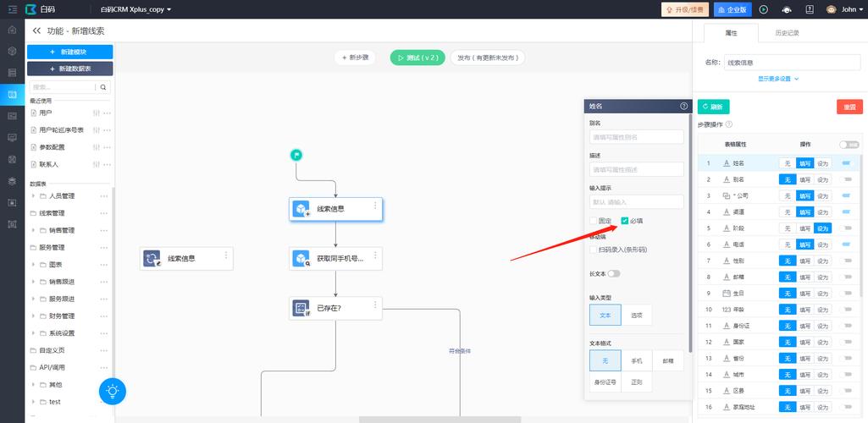The image size is (868, 423).
Task: Open the settings sliders icon for 参数配置
Action: pos(97,148)
